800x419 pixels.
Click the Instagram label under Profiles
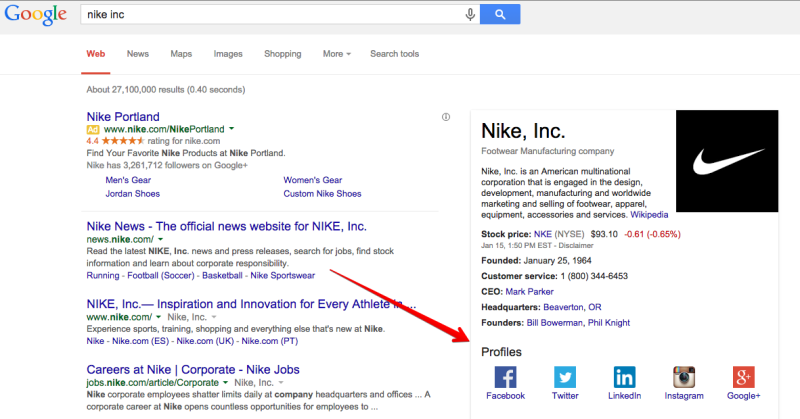(x=684, y=396)
